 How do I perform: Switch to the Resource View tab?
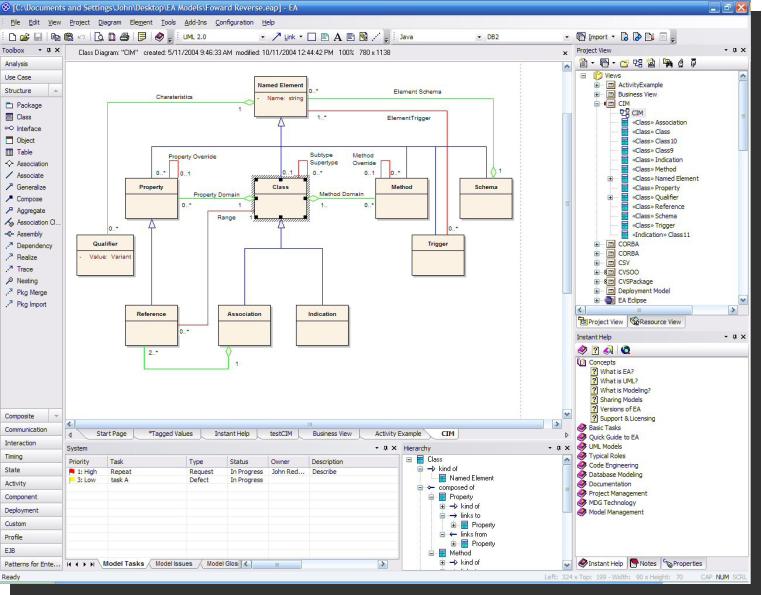coord(656,322)
